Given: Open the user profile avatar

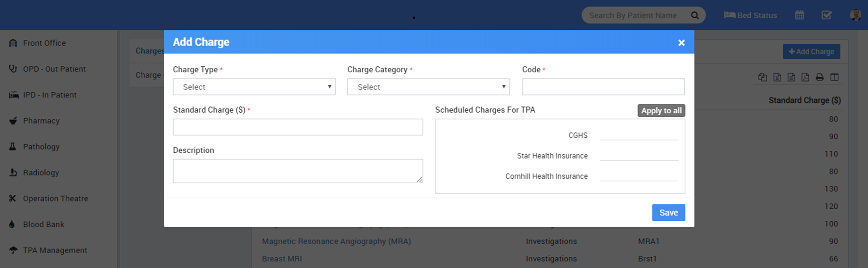Looking at the screenshot, I should pos(855,15).
